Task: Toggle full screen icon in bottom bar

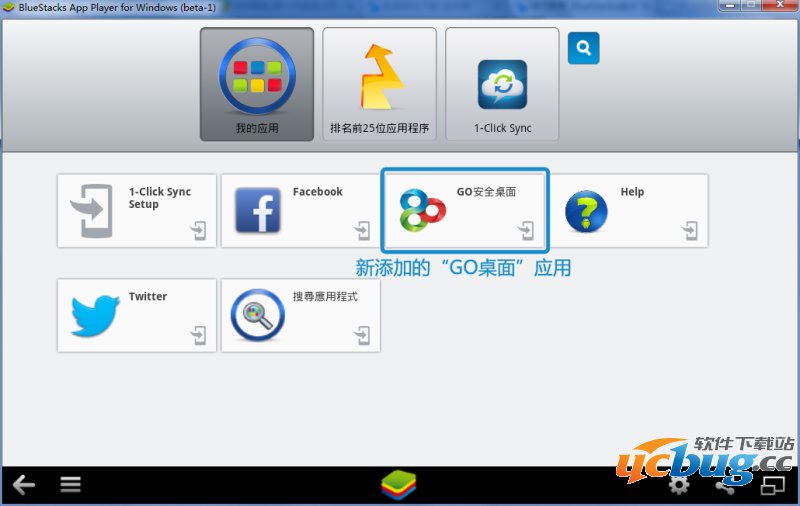Action: [772, 485]
